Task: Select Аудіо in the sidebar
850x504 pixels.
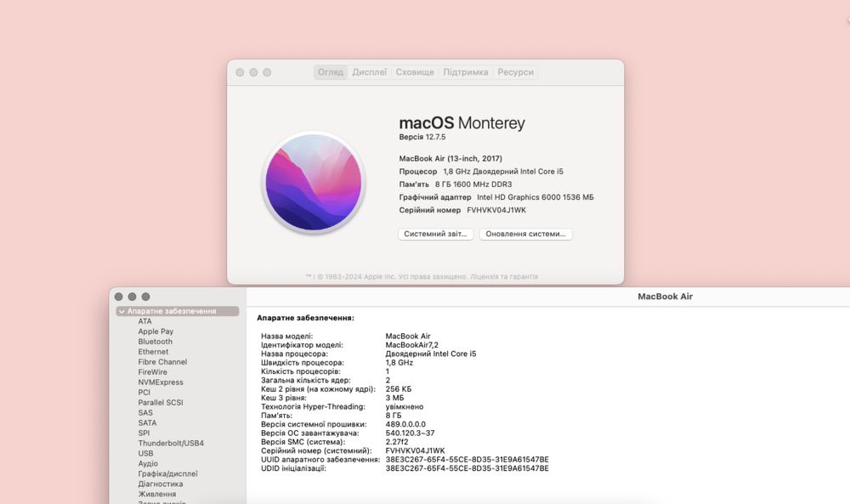Action: coord(148,464)
